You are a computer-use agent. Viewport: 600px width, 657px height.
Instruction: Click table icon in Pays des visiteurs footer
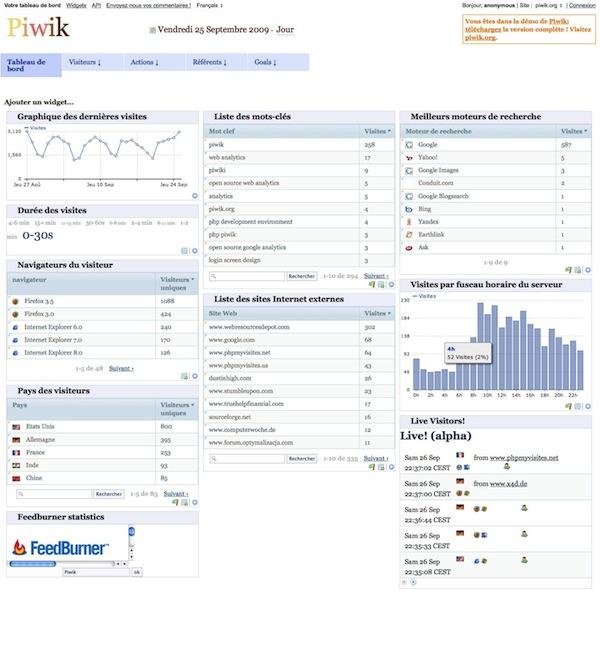pyautogui.click(x=184, y=502)
